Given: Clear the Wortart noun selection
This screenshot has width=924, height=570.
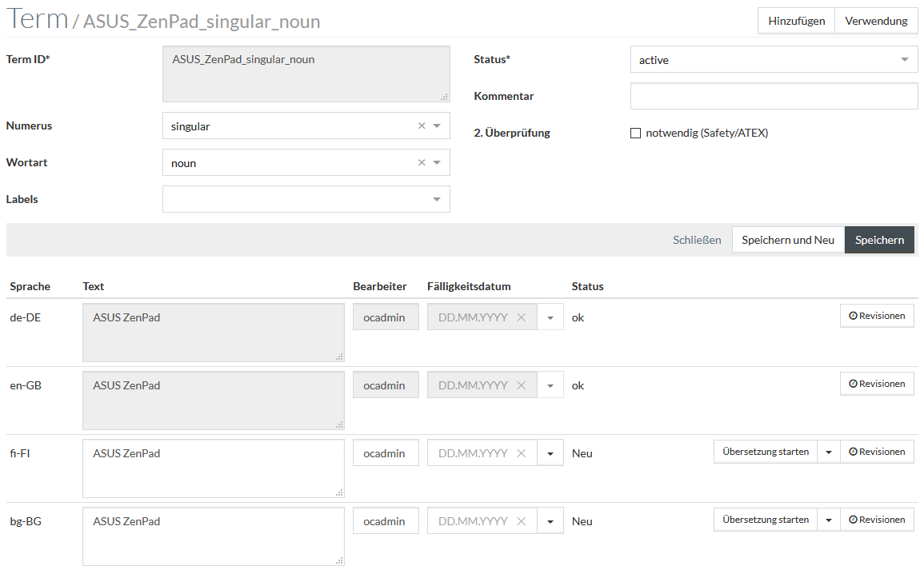Looking at the screenshot, I should [x=422, y=162].
